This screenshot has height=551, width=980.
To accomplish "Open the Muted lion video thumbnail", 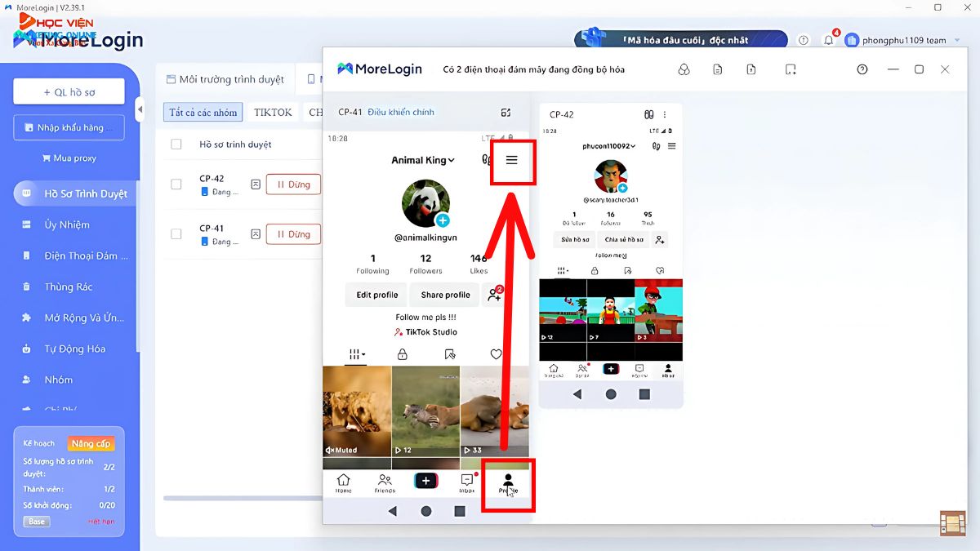I will pos(357,412).
